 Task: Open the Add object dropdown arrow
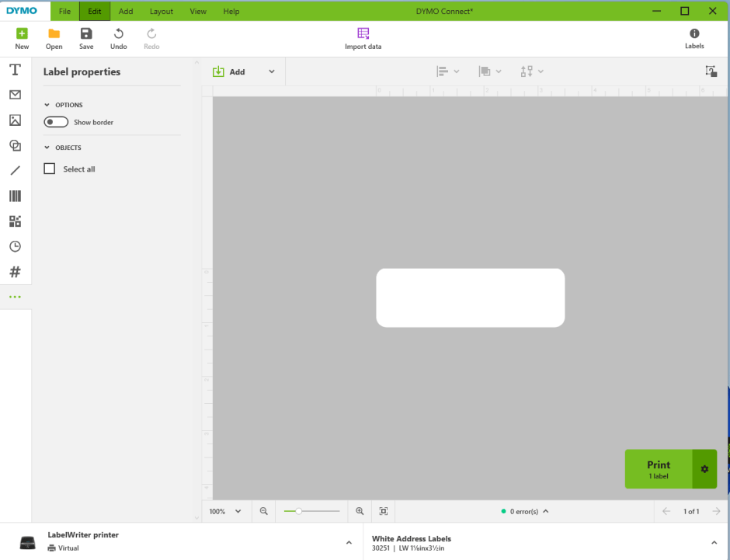(272, 71)
